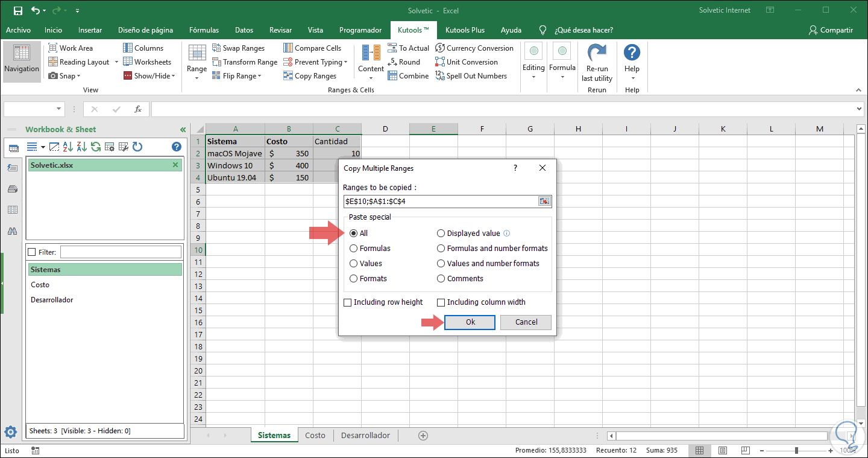This screenshot has width=868, height=458.
Task: Click the Swap Ranges tool
Action: [x=238, y=48]
